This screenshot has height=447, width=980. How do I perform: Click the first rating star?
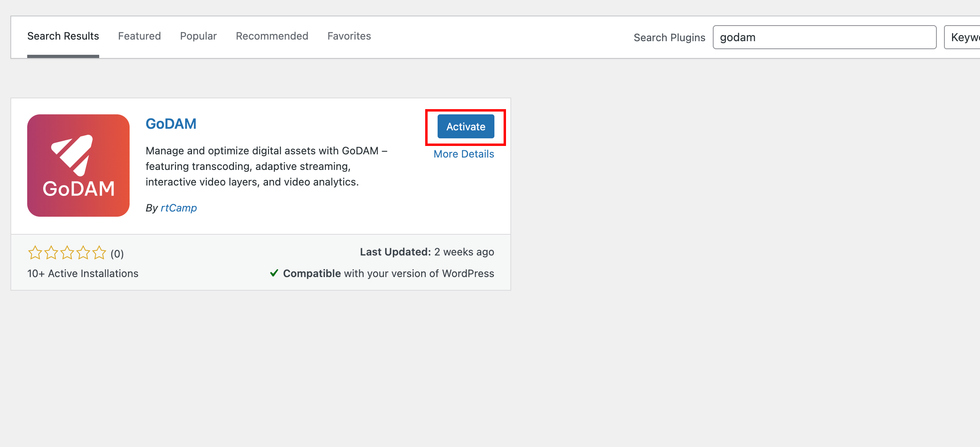pos(35,253)
